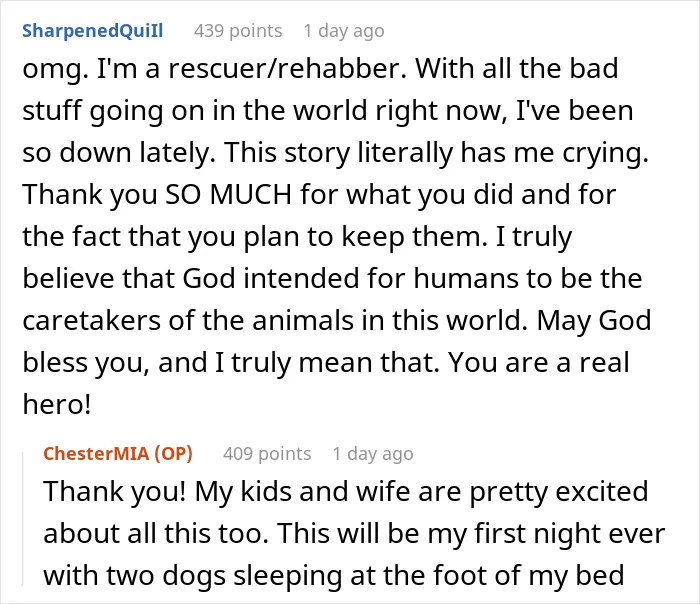
Task: Click the word 'hero!' ending the comment
Action: coord(57,404)
